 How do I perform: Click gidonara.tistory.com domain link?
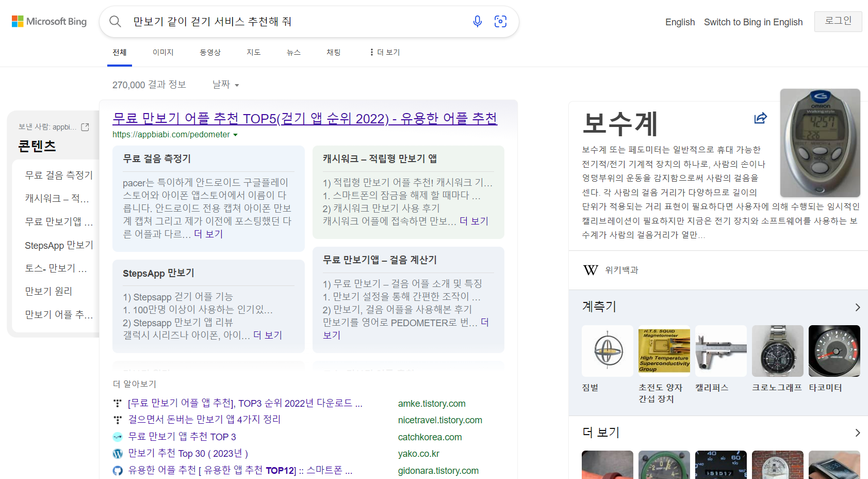pos(438,471)
